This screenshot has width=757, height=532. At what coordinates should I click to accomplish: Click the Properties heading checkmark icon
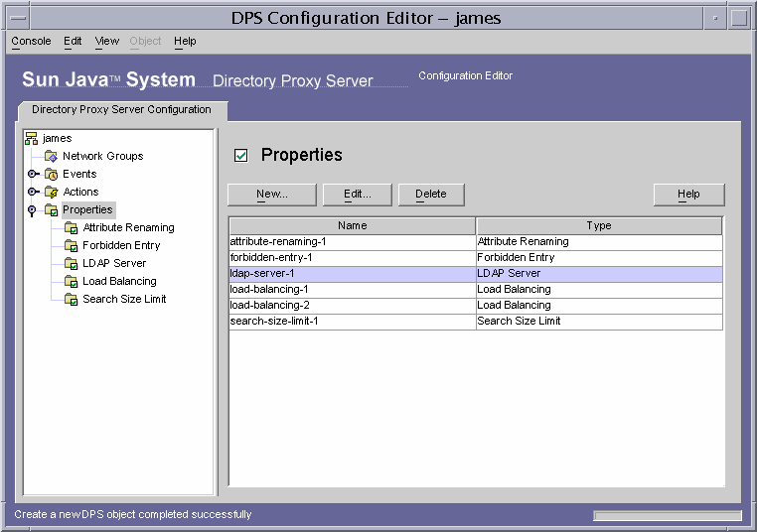(240, 155)
